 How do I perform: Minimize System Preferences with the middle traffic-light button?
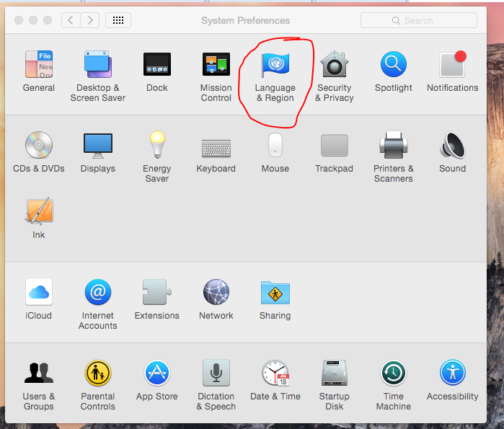[x=33, y=20]
